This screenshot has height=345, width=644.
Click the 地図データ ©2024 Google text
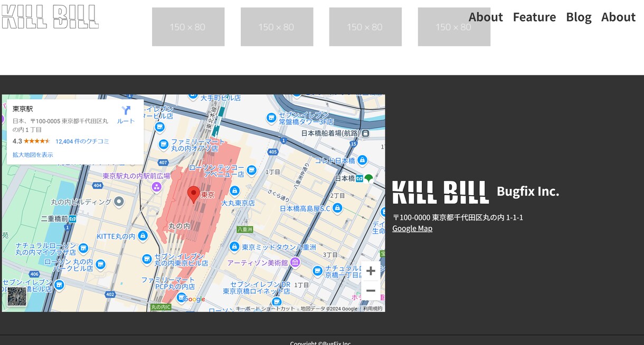pos(329,309)
